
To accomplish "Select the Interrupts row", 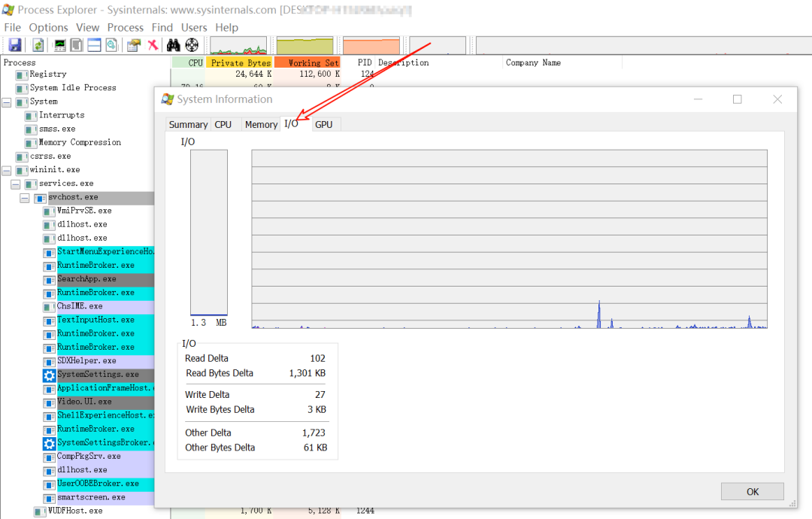I will (x=62, y=116).
